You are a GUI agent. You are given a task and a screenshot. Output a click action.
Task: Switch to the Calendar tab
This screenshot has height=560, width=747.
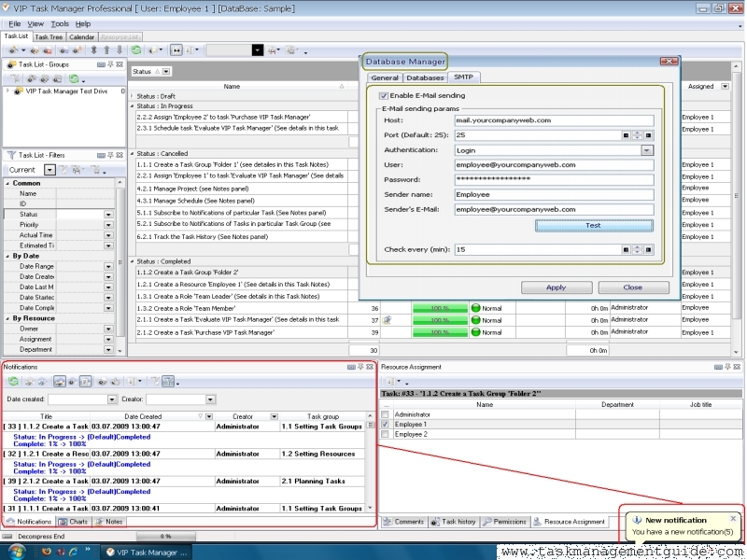[81, 36]
